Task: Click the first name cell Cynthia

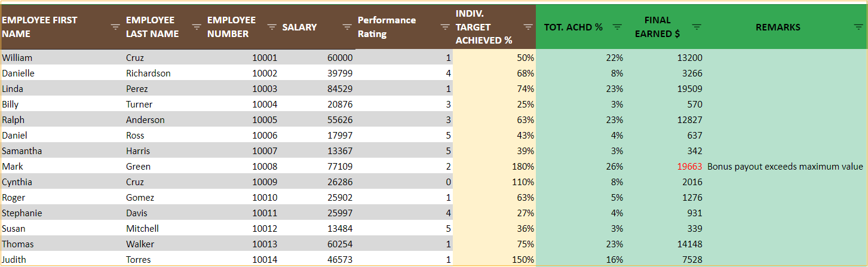Action: click(x=62, y=182)
